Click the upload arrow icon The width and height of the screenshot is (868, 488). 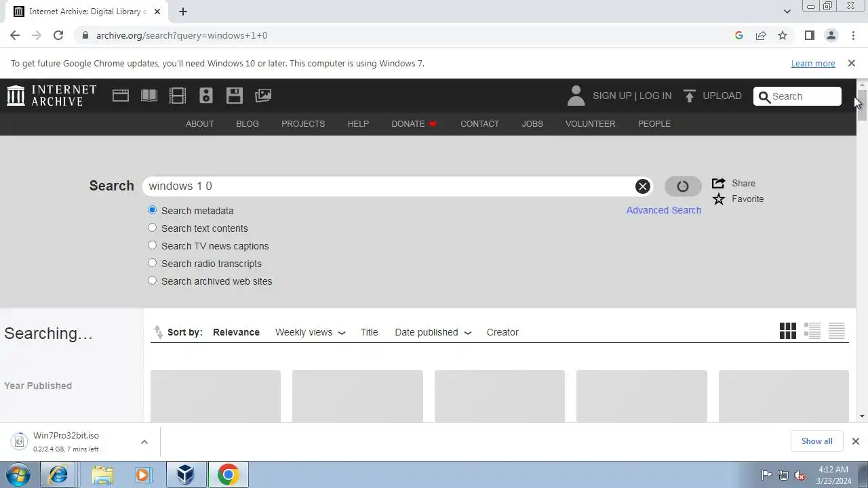click(x=690, y=96)
